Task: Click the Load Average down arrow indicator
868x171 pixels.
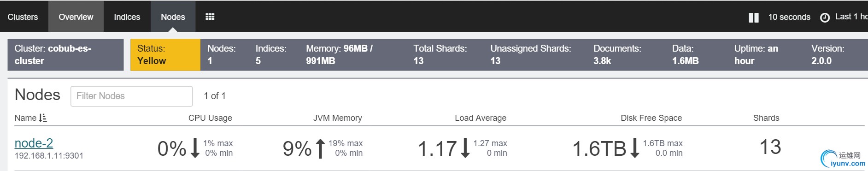Action: pos(465,148)
